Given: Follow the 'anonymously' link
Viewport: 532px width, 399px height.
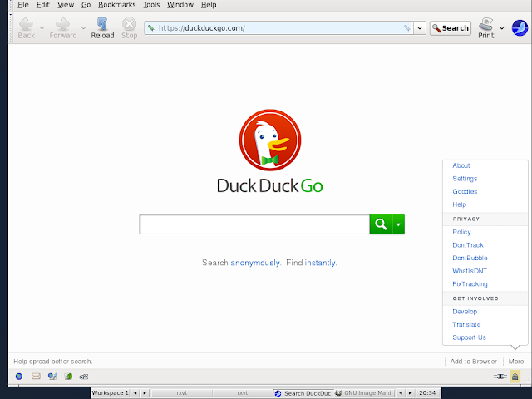Looking at the screenshot, I should (255, 263).
